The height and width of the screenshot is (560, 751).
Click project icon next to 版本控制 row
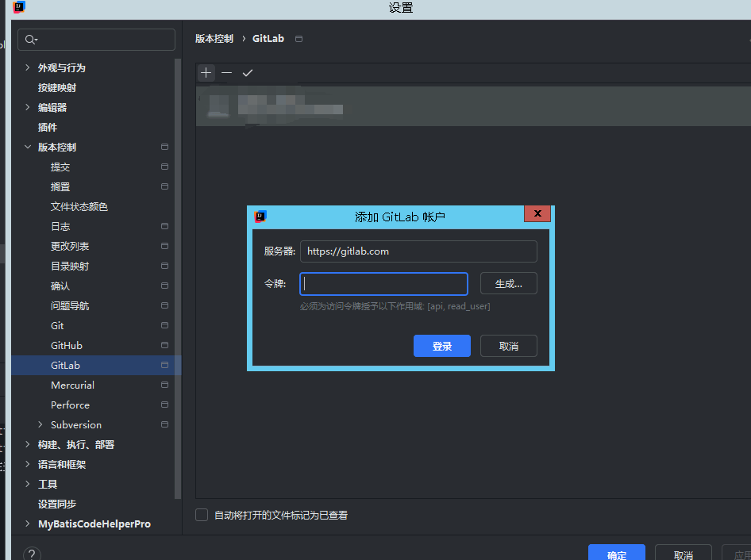pyautogui.click(x=164, y=147)
